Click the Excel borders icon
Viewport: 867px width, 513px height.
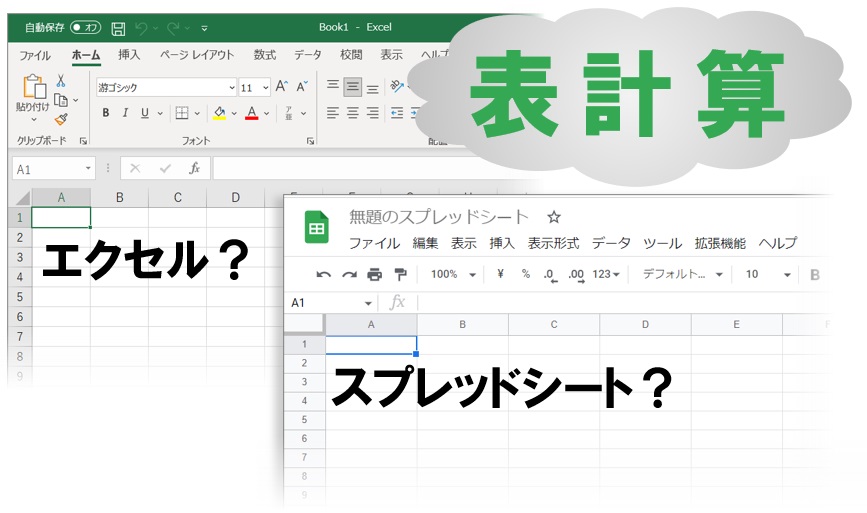pyautogui.click(x=182, y=113)
